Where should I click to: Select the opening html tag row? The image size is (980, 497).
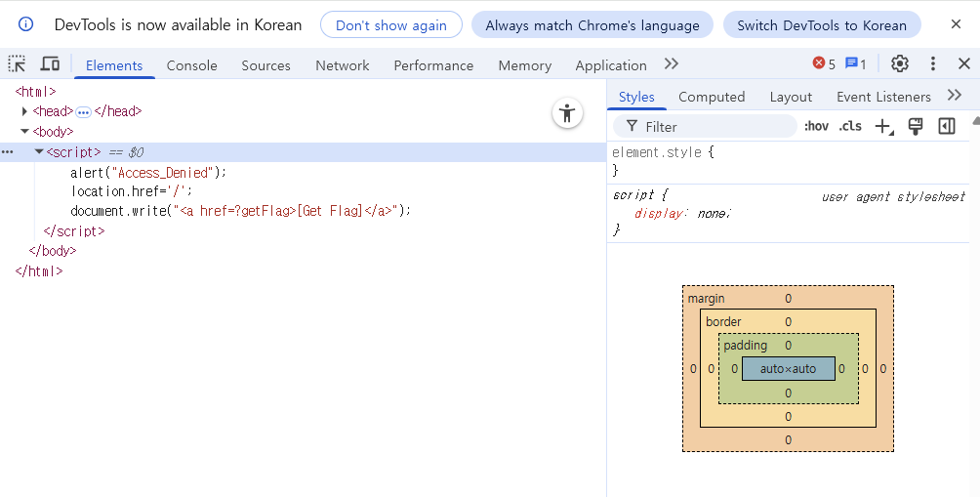tap(35, 91)
